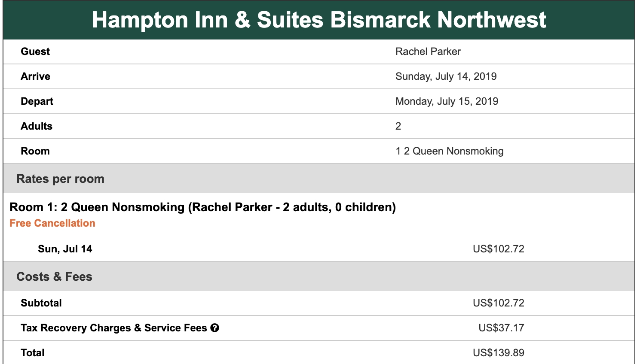
Task: Click the hotel name header
Action: tap(318, 20)
